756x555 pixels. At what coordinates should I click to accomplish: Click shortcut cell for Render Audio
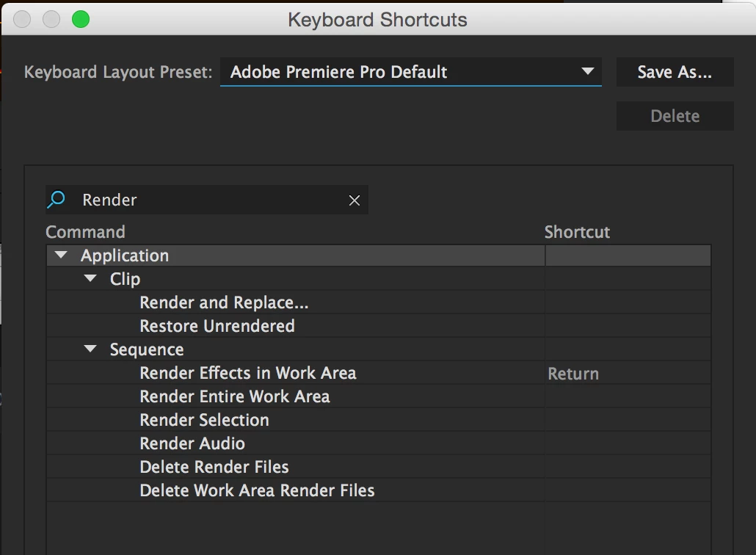point(628,443)
